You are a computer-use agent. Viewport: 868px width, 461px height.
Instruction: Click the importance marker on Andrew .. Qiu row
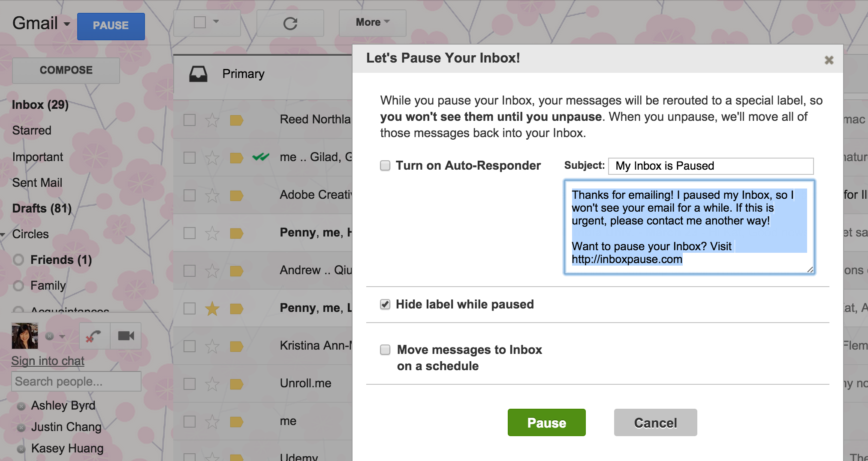coord(236,271)
